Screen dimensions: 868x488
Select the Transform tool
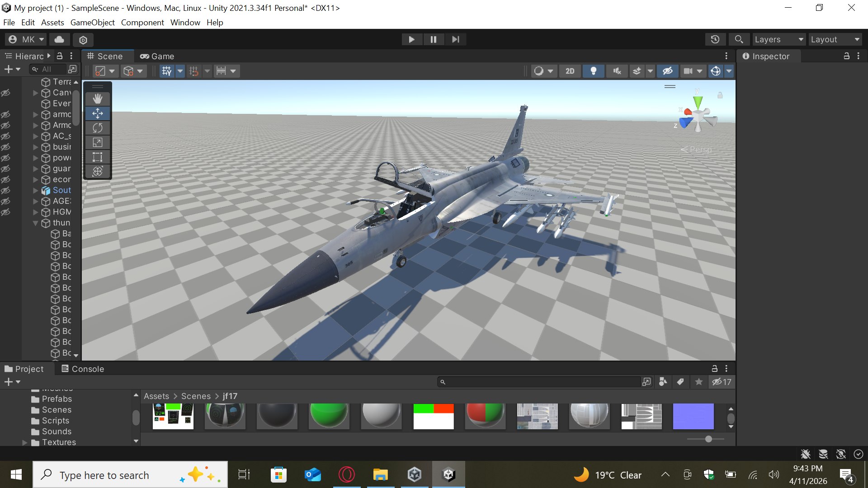(98, 171)
